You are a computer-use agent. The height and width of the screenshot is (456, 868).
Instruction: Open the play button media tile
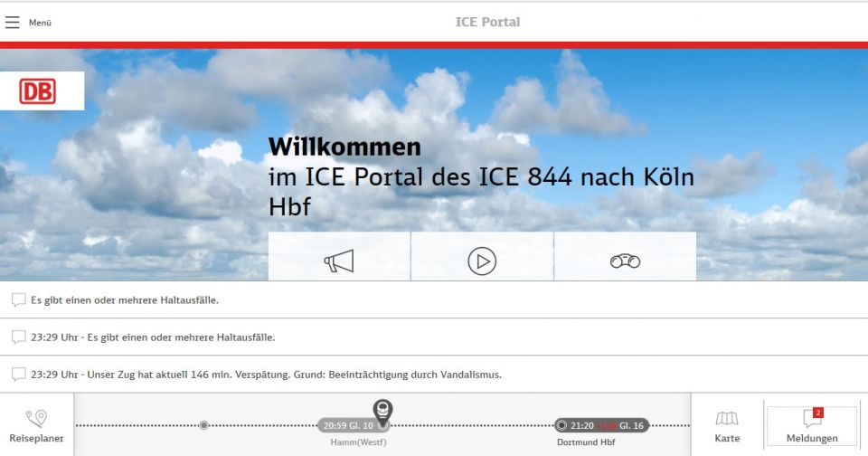[482, 257]
